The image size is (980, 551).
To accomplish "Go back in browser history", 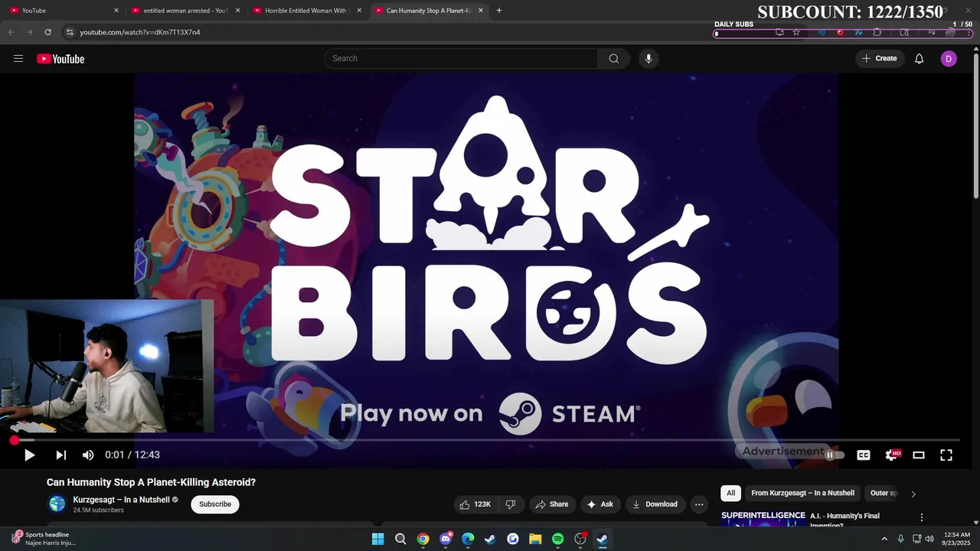I will (x=11, y=32).
